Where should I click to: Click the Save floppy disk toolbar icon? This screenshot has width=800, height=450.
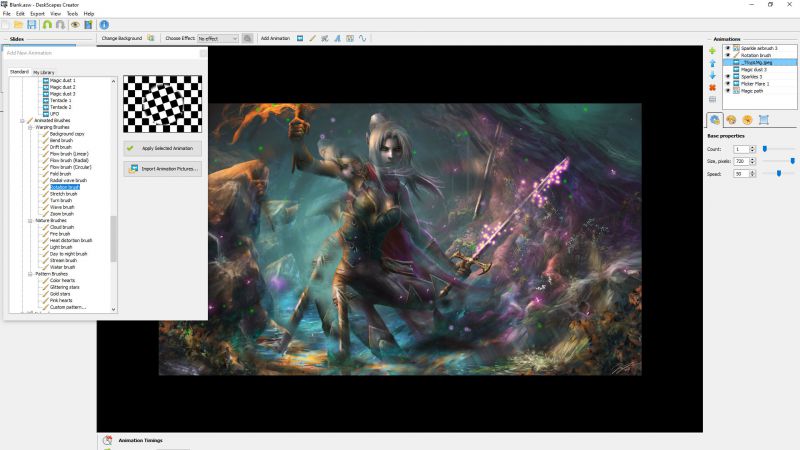tap(32, 24)
